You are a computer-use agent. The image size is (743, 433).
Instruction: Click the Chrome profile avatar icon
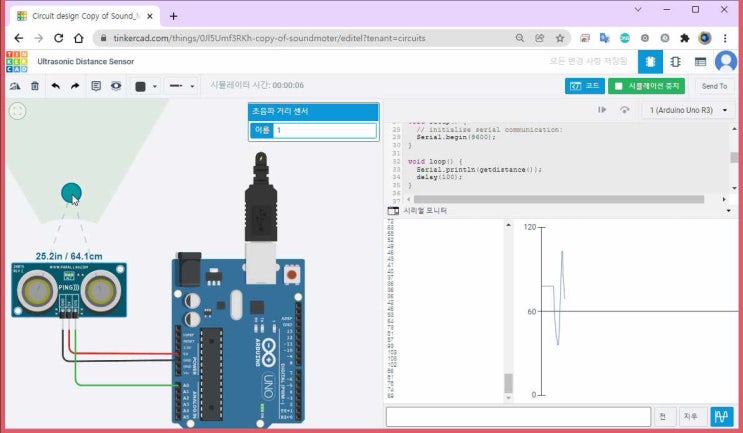coord(705,38)
